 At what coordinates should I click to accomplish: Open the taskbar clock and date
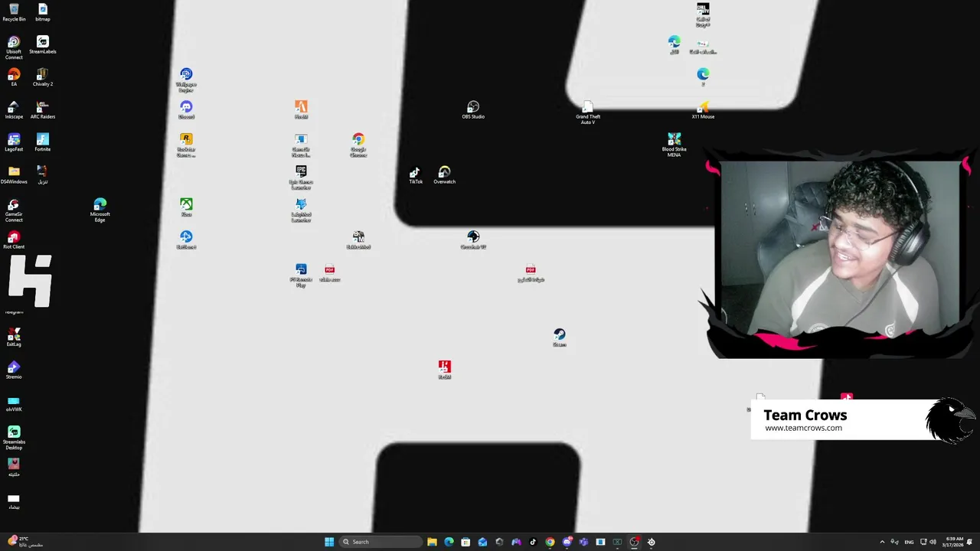click(953, 542)
